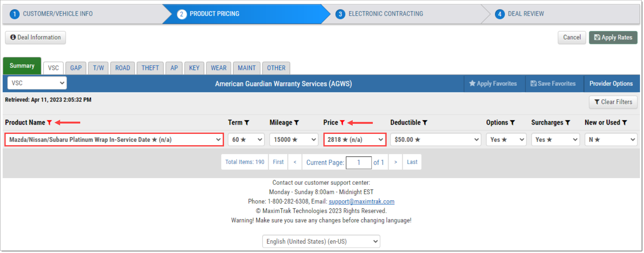Click step 2 Product Pricing circle
The image size is (644, 253).
pos(182,14)
